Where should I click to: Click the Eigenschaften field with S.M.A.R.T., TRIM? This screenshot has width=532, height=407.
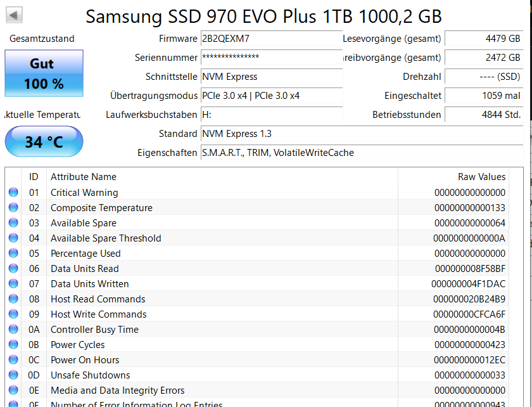(x=362, y=153)
